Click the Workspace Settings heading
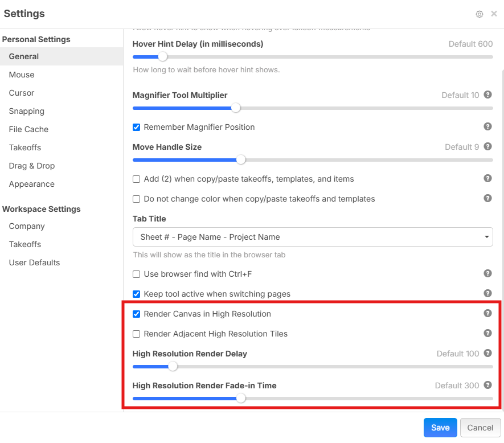504x443 pixels. [41, 209]
